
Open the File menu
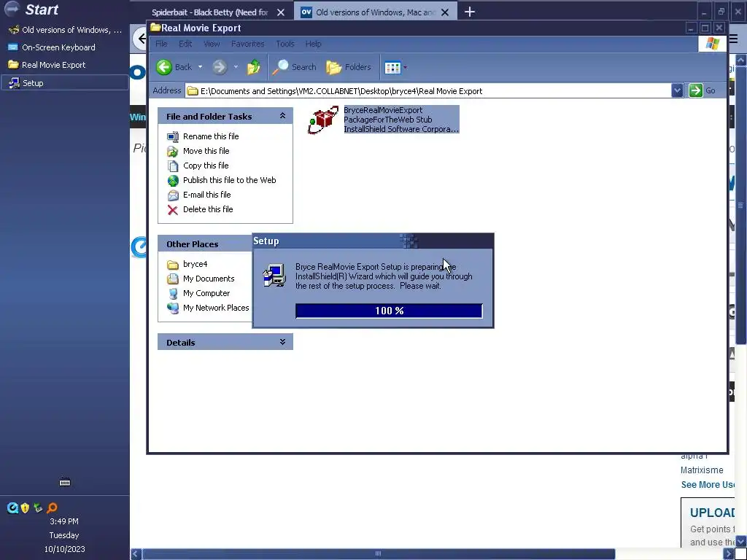click(x=161, y=44)
